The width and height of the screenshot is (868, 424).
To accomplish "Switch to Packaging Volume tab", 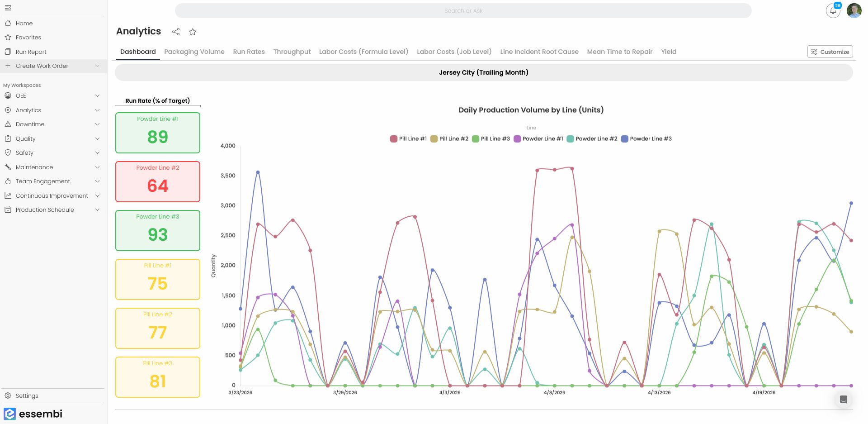I will (194, 52).
